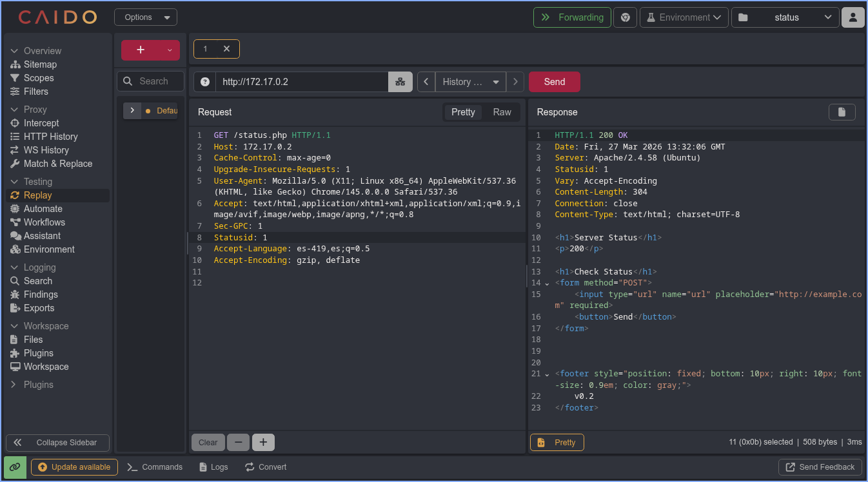868x482 pixels.
Task: Switch request view to Pretty
Action: coord(463,112)
